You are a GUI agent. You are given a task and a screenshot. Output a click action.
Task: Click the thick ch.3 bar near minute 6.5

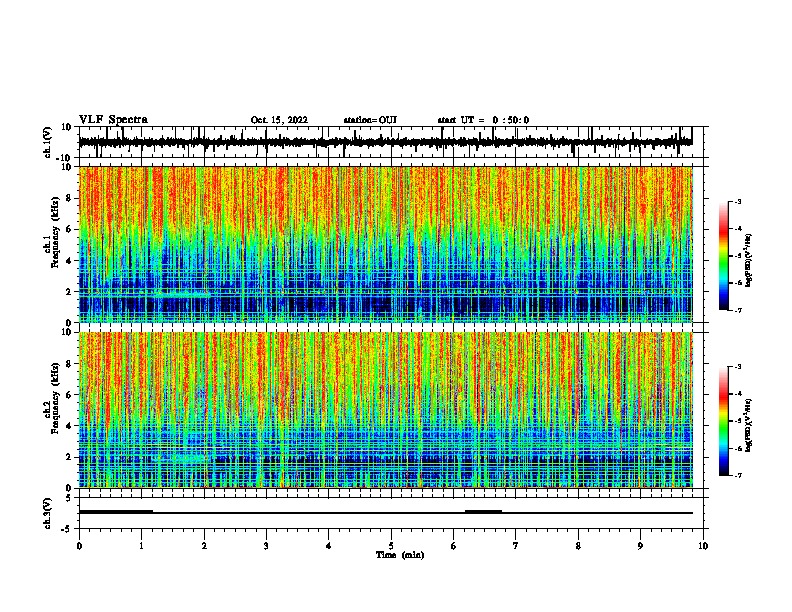[x=483, y=512]
